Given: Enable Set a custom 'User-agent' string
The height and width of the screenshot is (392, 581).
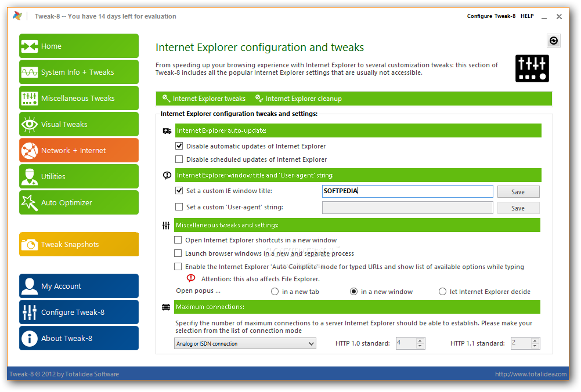Looking at the screenshot, I should [179, 207].
